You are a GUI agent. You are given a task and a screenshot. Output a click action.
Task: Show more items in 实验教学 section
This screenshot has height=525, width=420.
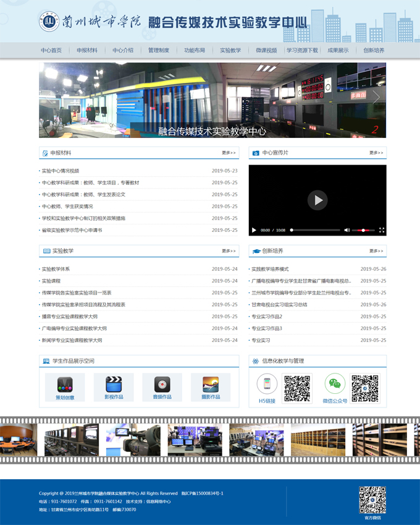(x=229, y=251)
